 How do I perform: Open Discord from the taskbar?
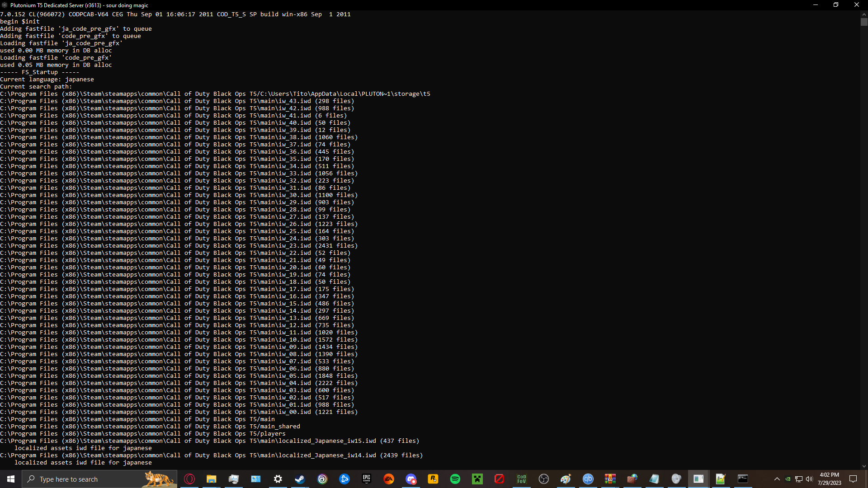tap(411, 479)
